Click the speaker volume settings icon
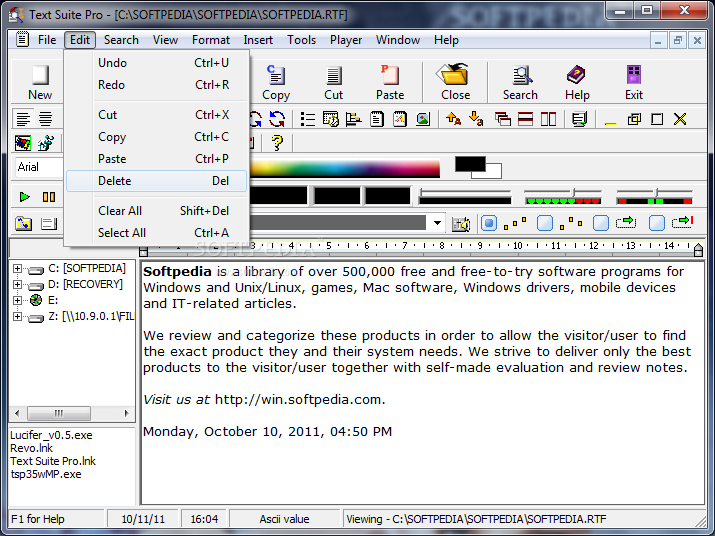Screen dimensions: 715x536 461,224
